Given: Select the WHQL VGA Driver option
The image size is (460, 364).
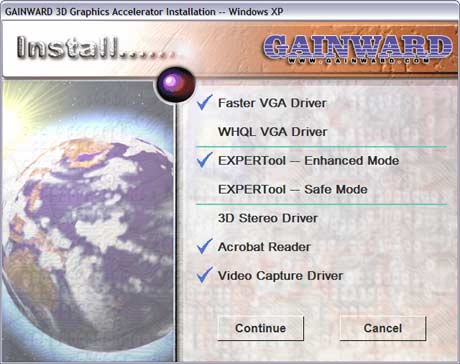Looking at the screenshot, I should pos(272,132).
